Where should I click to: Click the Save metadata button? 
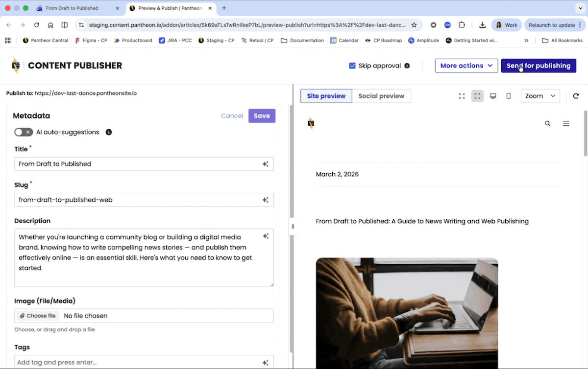pyautogui.click(x=262, y=115)
